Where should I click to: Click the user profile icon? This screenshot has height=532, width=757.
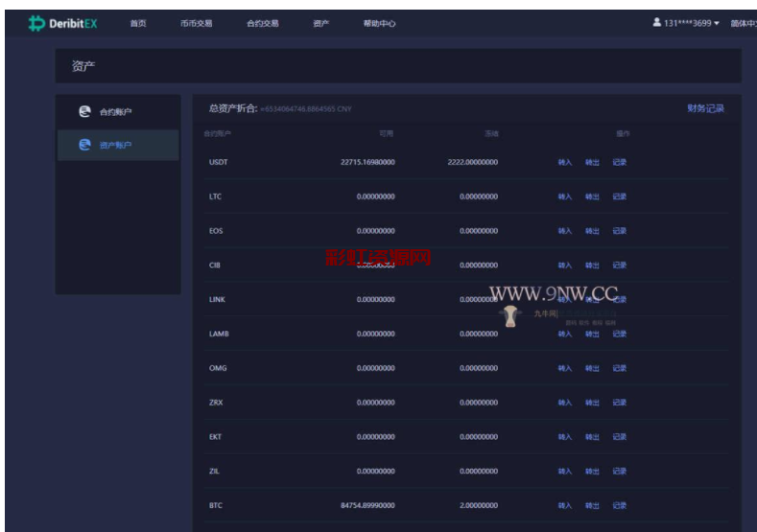tap(656, 22)
